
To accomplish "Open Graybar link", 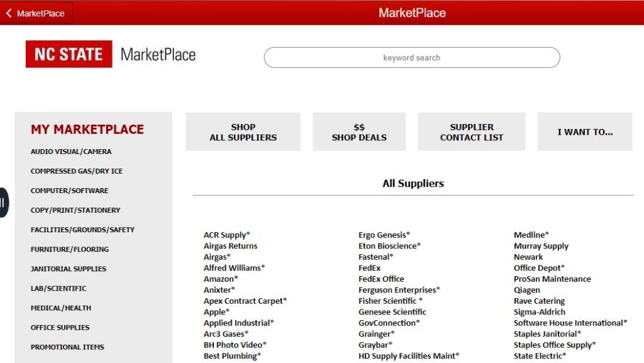I will (x=375, y=345).
